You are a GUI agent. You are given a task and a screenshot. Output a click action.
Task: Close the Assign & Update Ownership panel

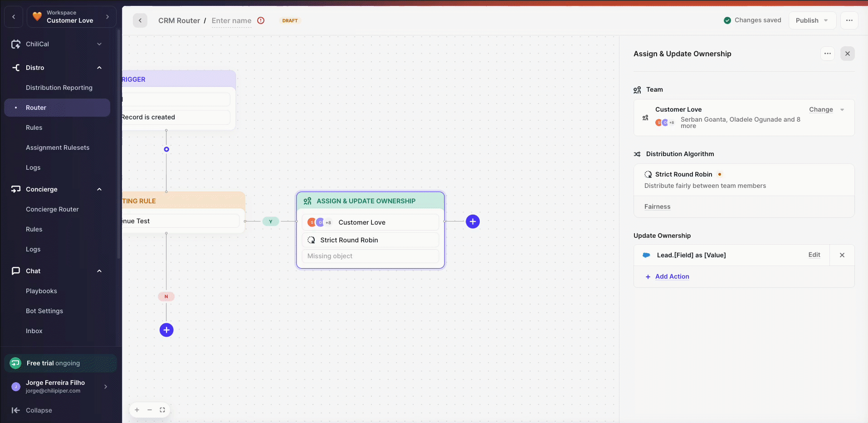point(848,54)
